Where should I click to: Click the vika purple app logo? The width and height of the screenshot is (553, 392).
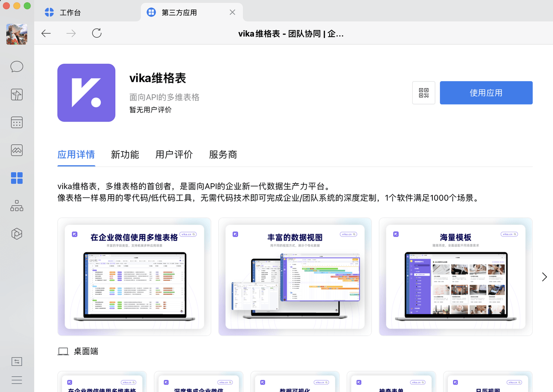coord(86,93)
